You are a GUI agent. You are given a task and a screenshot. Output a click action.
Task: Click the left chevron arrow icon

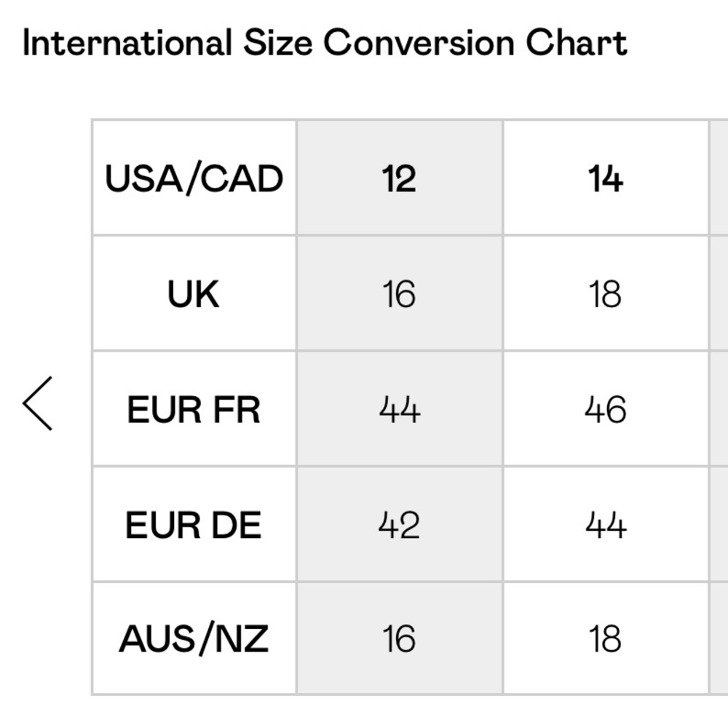[x=38, y=403]
